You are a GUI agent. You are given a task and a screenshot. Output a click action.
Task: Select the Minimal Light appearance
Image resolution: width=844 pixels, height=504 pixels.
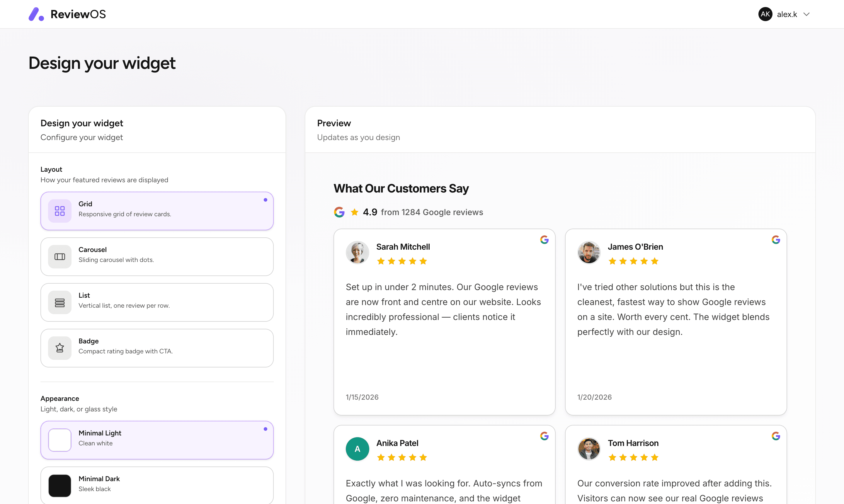[157, 440]
